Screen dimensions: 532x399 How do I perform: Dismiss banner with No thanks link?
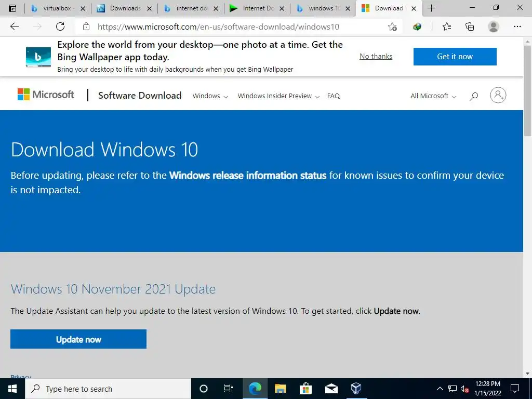pyautogui.click(x=376, y=56)
